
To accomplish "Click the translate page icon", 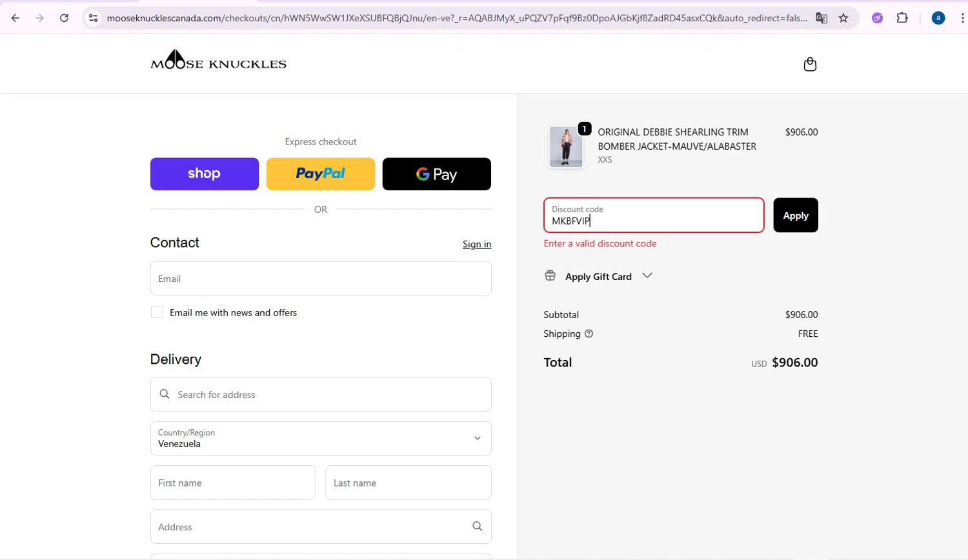I will pos(822,18).
